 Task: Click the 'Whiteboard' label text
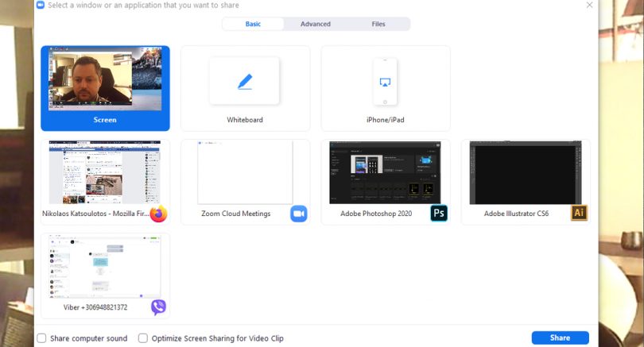pos(245,120)
